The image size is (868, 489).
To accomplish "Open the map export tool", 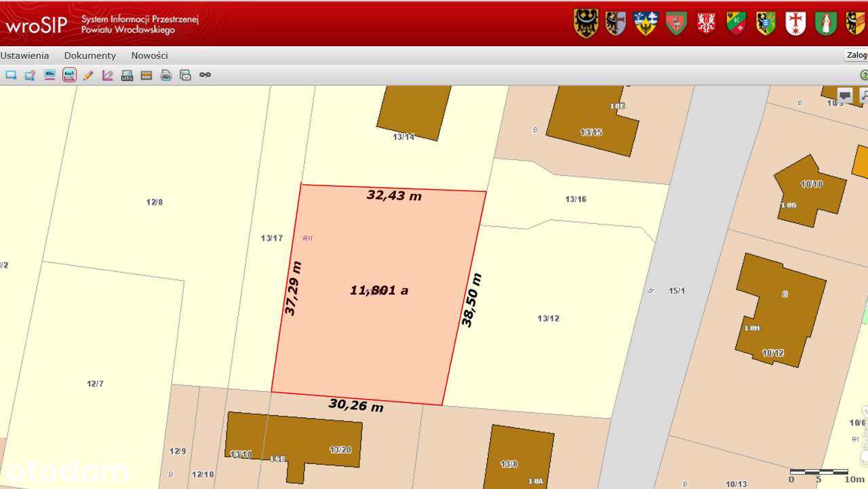I will point(184,75).
